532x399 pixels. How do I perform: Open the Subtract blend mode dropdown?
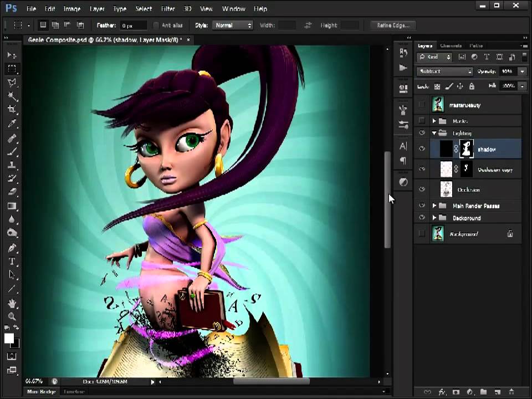(445, 71)
